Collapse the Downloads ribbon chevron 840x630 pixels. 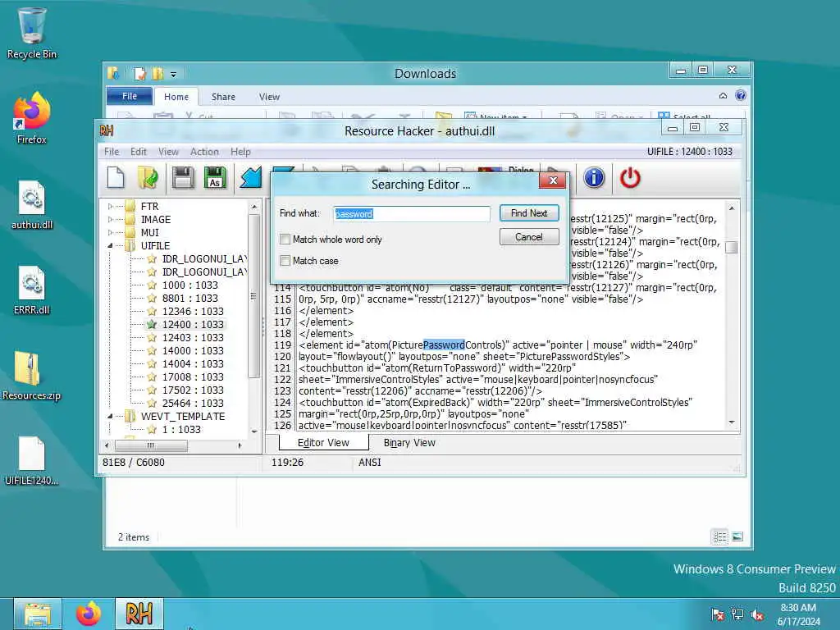tap(723, 95)
